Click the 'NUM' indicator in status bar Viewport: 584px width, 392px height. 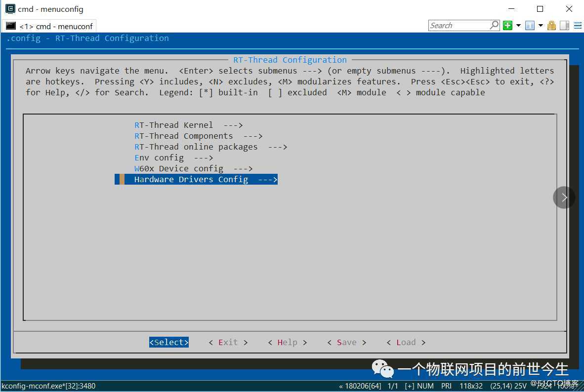(x=425, y=386)
